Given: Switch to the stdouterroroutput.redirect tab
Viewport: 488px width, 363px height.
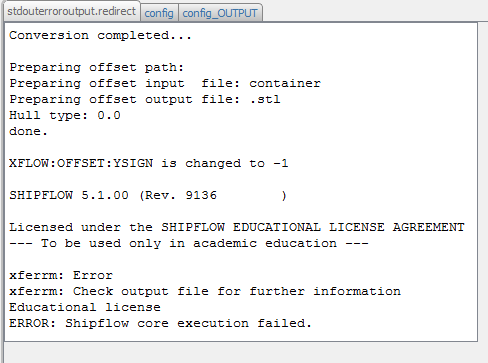Looking at the screenshot, I should click(x=71, y=12).
